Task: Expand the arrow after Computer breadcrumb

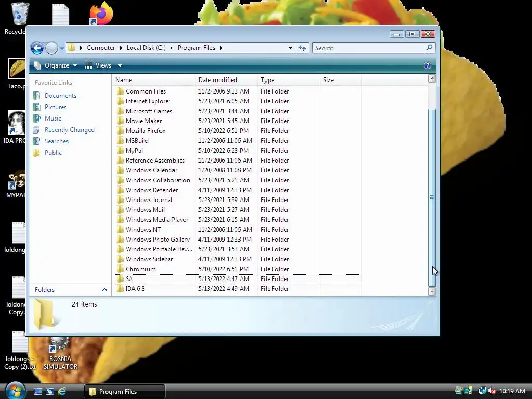Action: pyautogui.click(x=121, y=48)
